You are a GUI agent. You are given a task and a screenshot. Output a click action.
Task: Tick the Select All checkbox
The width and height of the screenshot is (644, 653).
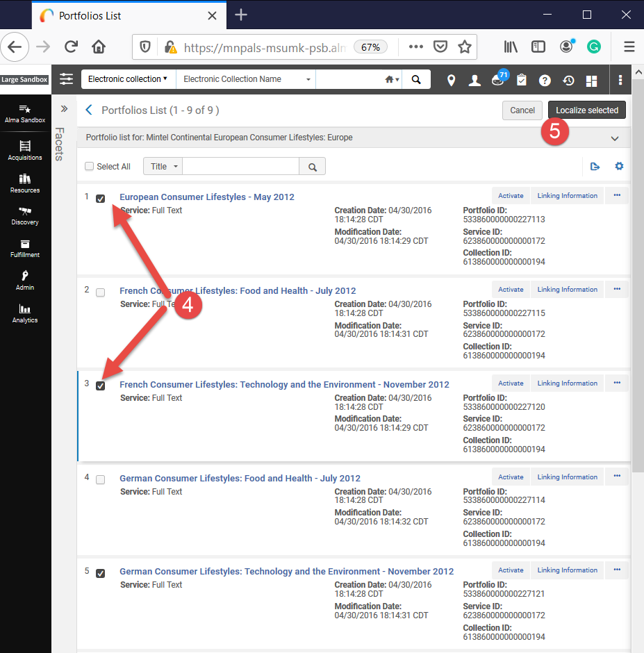89,166
